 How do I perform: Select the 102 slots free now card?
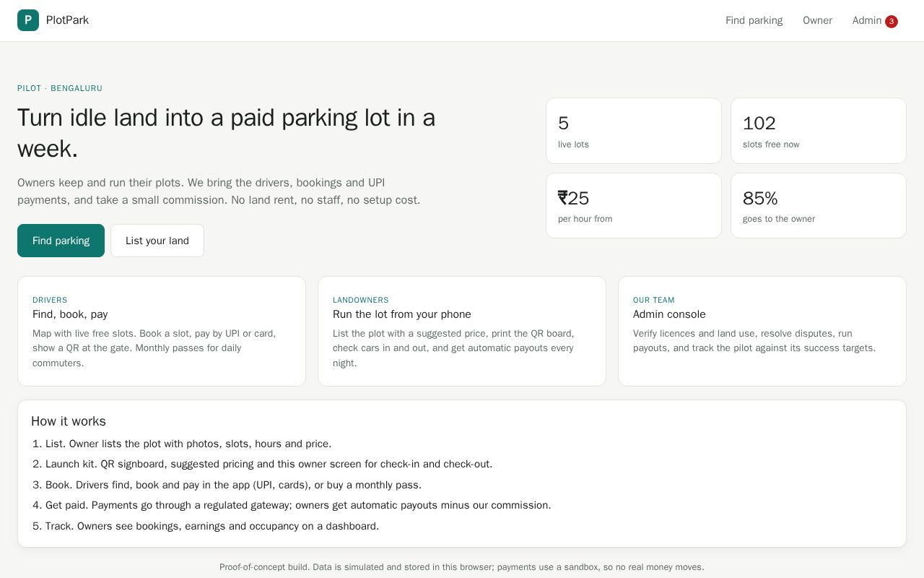(x=819, y=131)
